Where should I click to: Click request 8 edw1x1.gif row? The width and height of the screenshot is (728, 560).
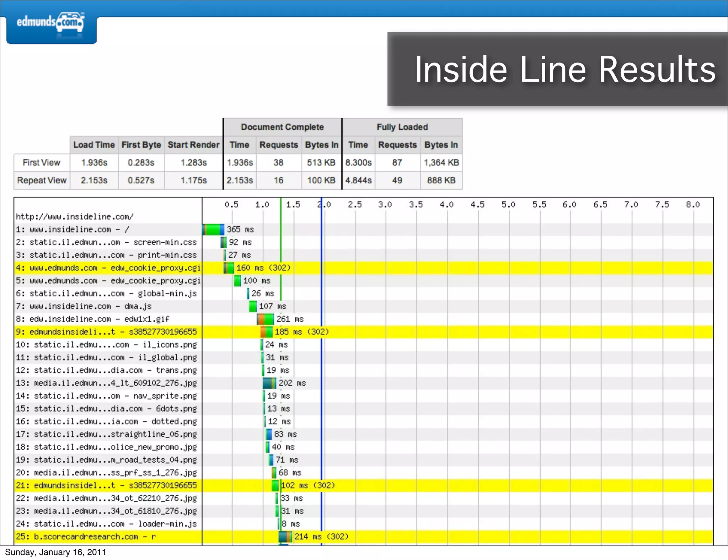(x=363, y=319)
